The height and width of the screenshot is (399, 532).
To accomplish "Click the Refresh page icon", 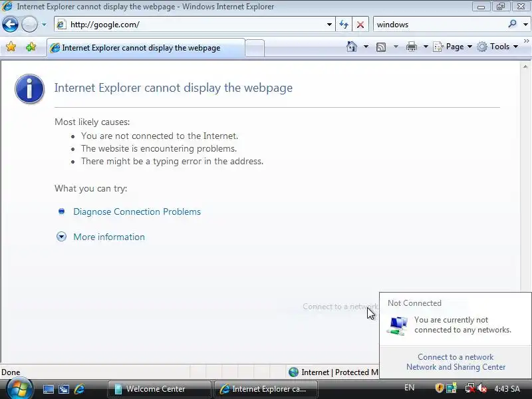I will point(344,25).
